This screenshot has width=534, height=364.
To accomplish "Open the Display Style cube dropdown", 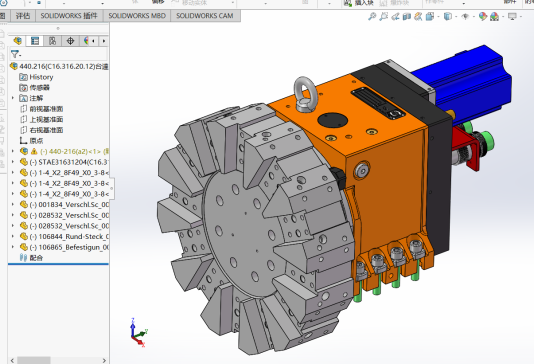I will coord(448,16).
